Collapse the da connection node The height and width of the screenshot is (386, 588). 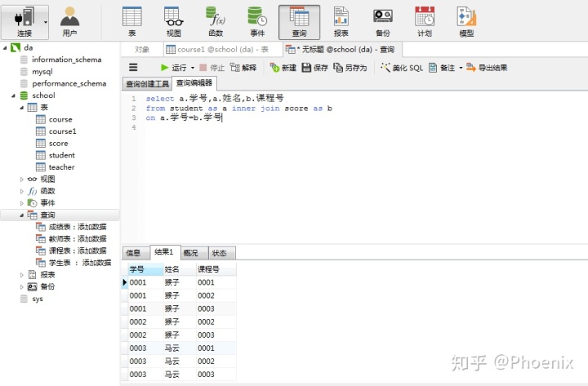pos(5,48)
